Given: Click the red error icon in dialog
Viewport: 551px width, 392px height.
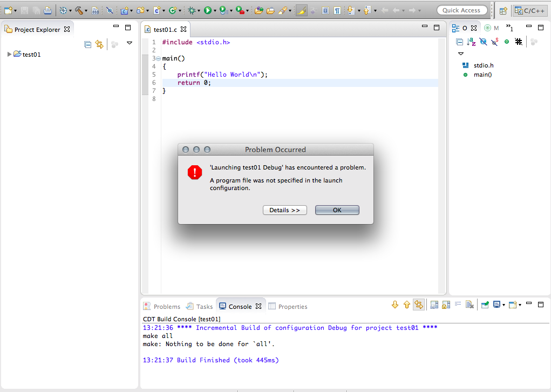Looking at the screenshot, I should pyautogui.click(x=195, y=172).
